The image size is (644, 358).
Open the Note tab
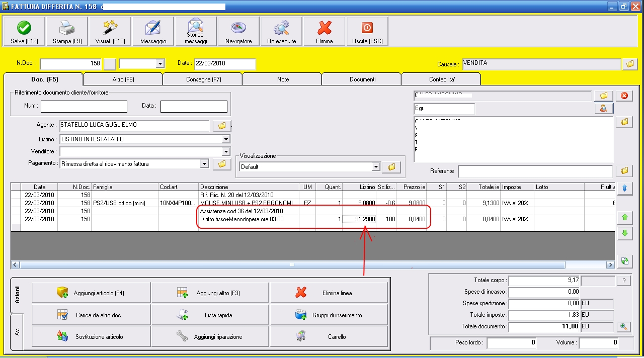[282, 79]
